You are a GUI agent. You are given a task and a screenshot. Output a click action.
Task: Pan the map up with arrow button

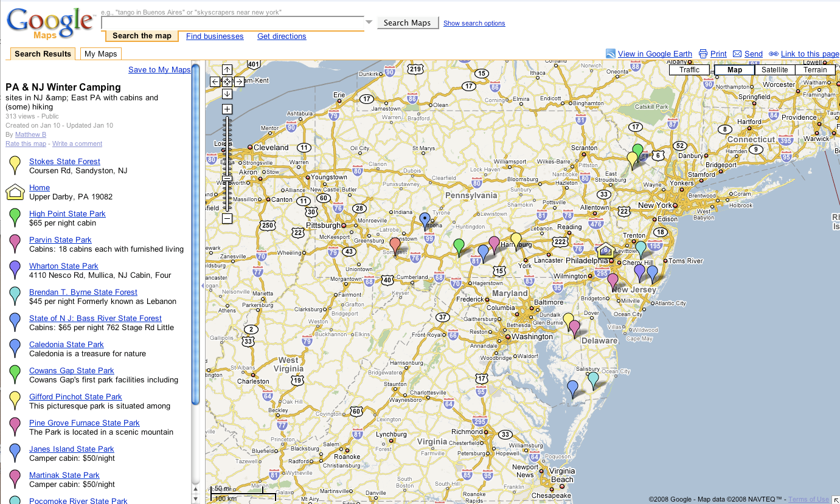click(x=227, y=70)
